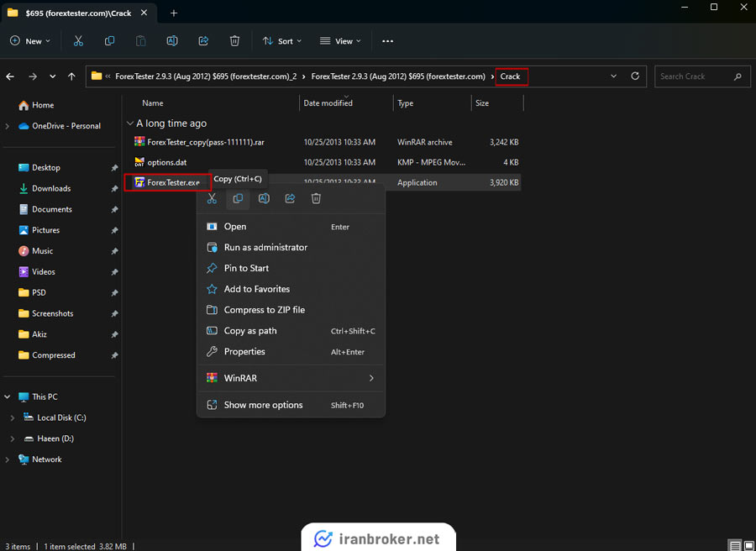Click the Share icon in the top toolbar
756x551 pixels.
[203, 41]
